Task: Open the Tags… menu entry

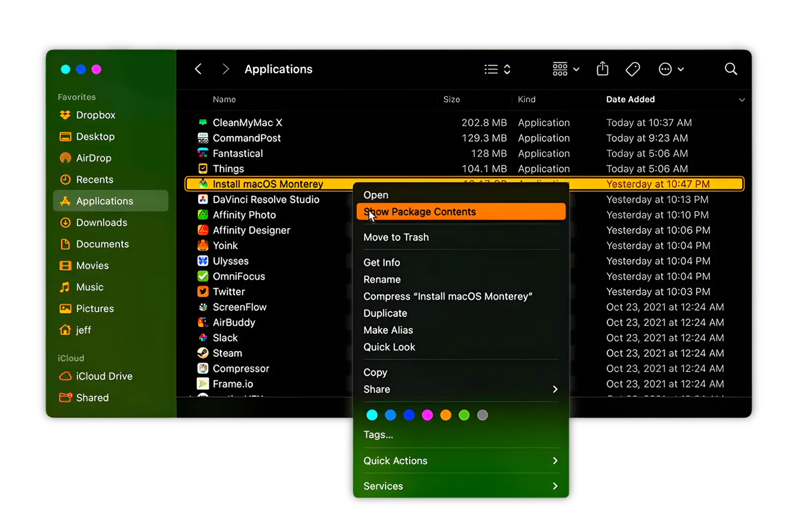Action: (x=461, y=434)
